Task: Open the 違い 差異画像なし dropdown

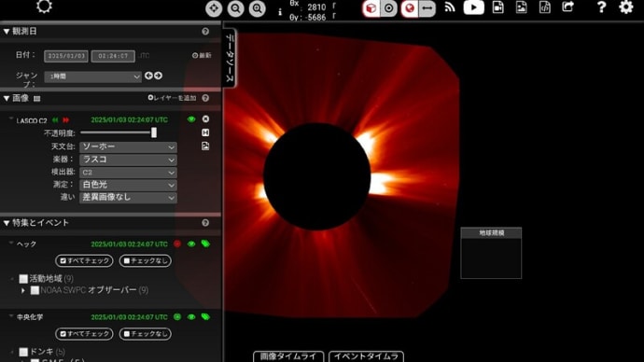Action: coord(128,198)
